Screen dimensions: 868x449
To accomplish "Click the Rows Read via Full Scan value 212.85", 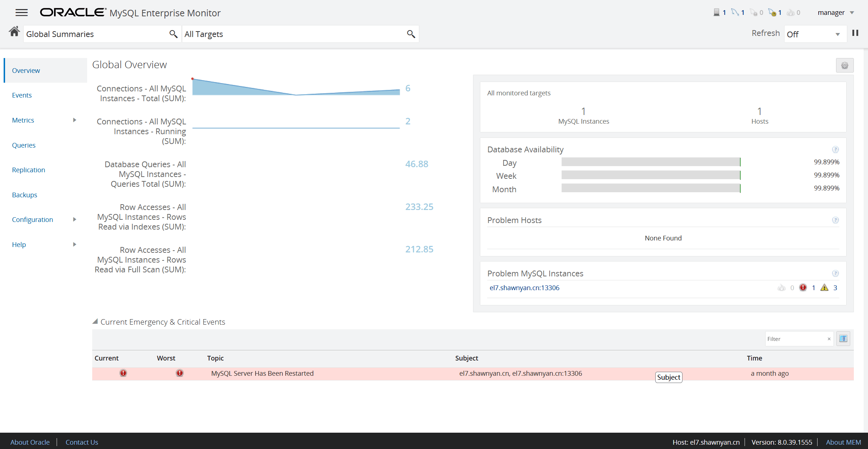I will coord(419,249).
